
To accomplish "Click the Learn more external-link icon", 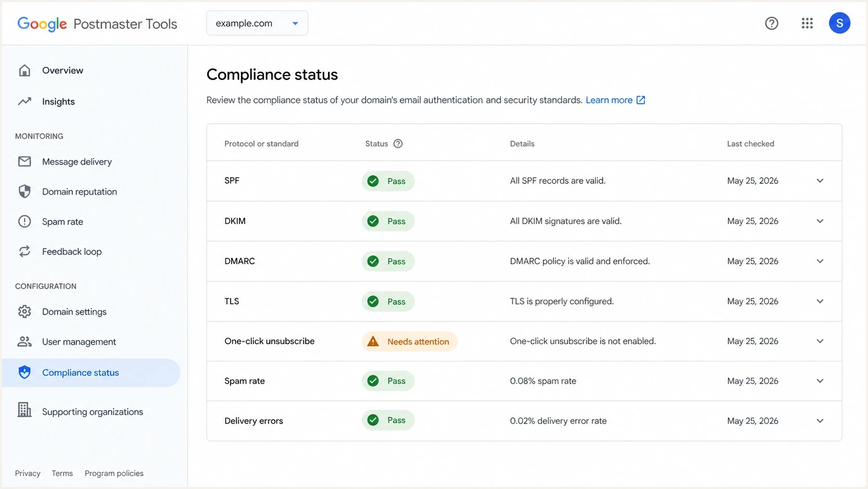I will point(641,100).
